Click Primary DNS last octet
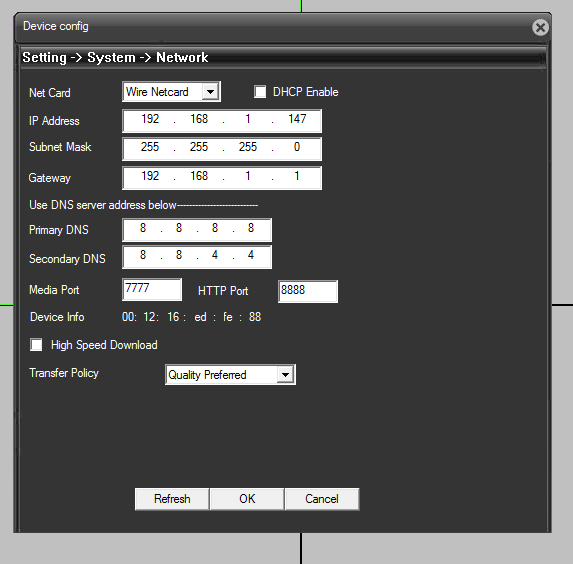The image size is (573, 564). pos(251,228)
